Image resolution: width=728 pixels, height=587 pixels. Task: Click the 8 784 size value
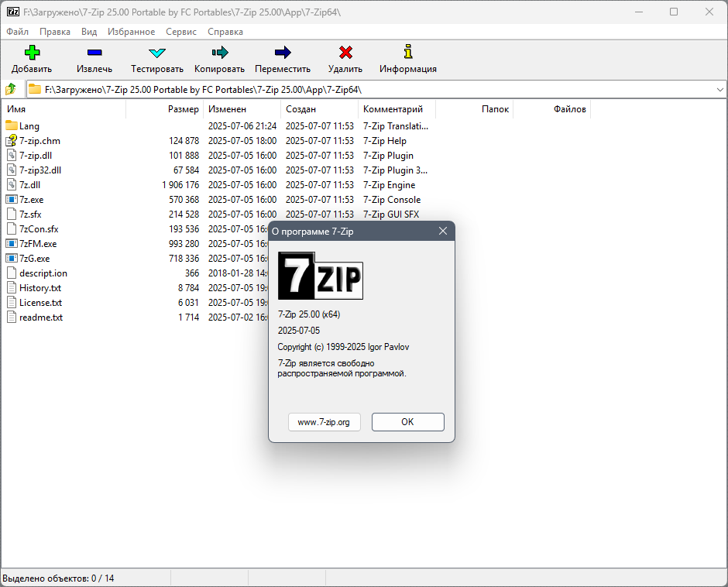[188, 288]
